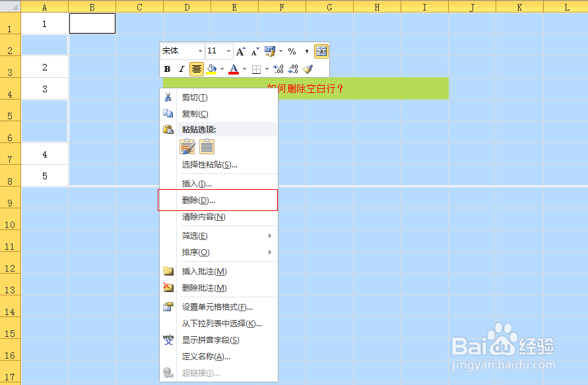Apply accounting number format icon
The image size is (588, 385).
pos(270,51)
